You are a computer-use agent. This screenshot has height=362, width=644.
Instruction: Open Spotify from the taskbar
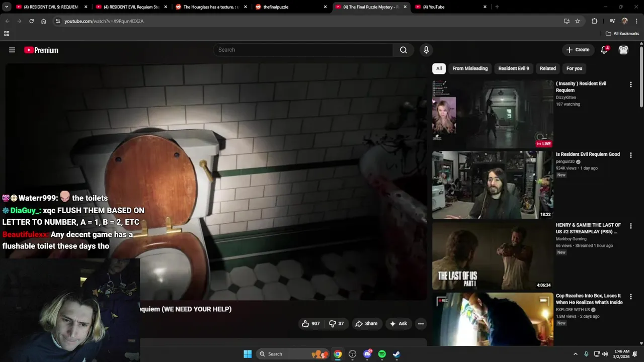[x=382, y=354]
